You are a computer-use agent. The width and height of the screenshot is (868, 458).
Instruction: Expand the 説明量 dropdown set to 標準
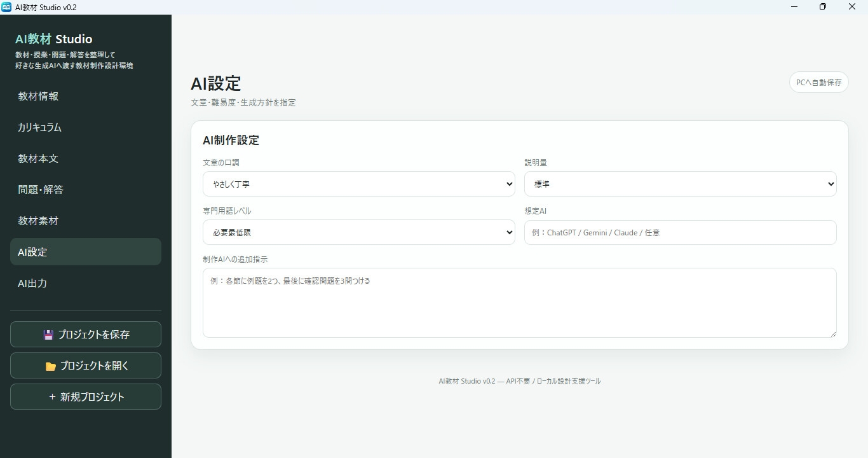pyautogui.click(x=680, y=184)
